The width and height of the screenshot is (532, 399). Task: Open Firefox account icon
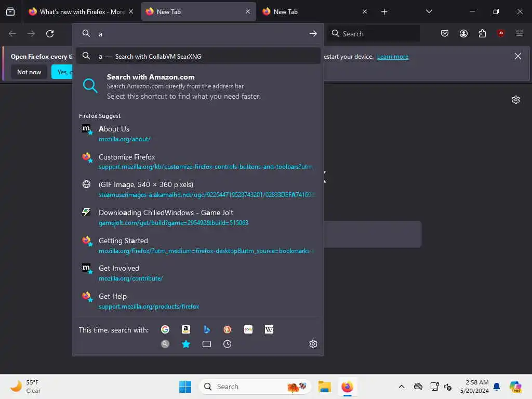[x=463, y=33]
